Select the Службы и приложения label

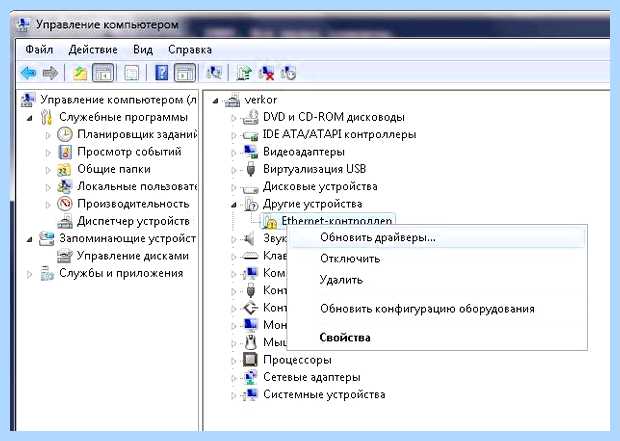pyautogui.click(x=121, y=273)
